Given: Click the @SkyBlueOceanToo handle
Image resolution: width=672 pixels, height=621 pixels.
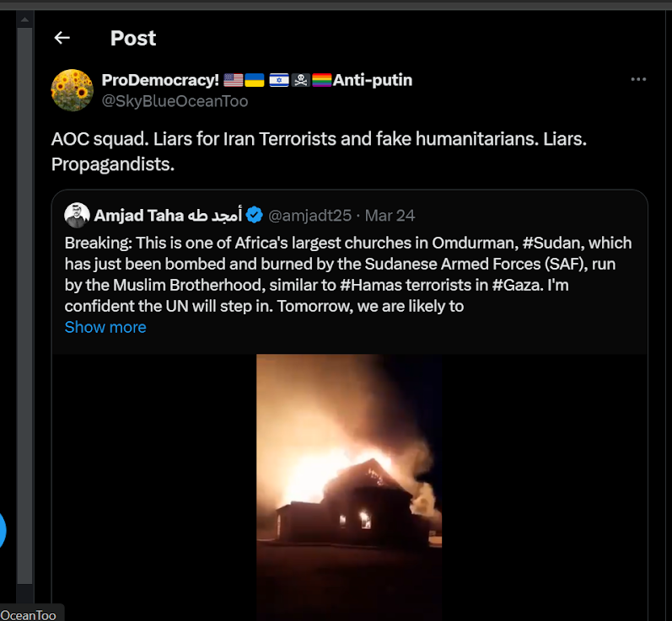Looking at the screenshot, I should pyautogui.click(x=175, y=101).
